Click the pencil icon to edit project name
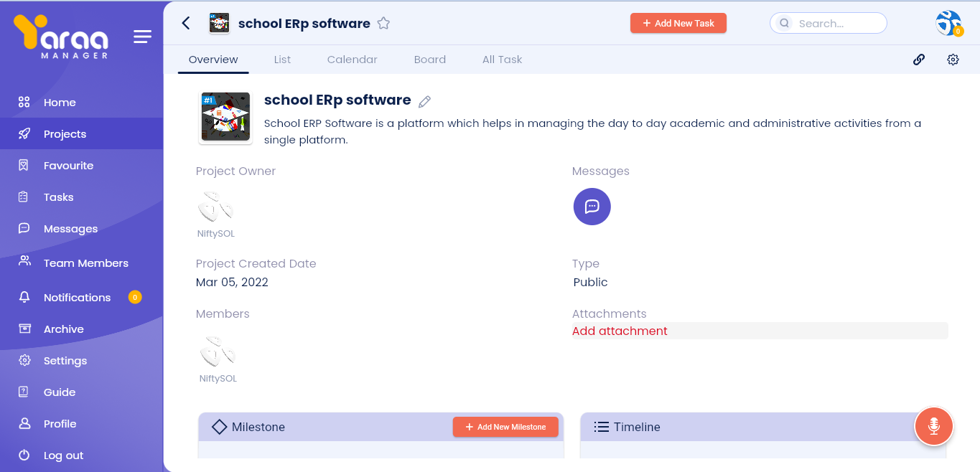Screen dimensions: 980x472 [424, 101]
